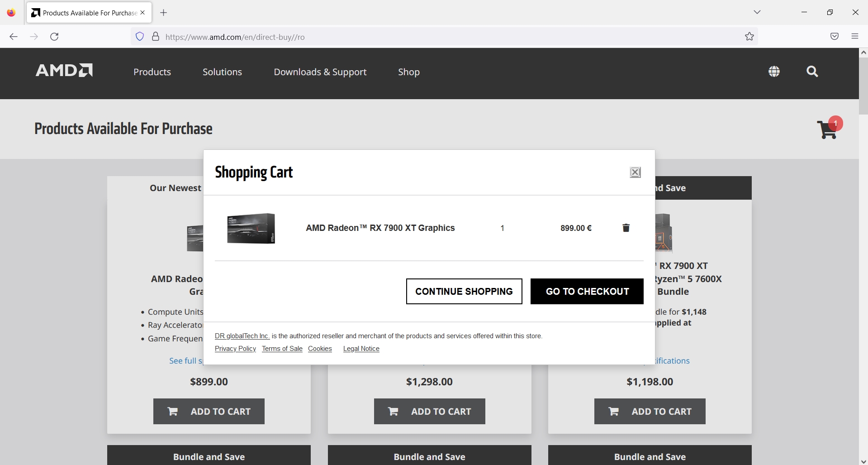Close the Shopping Cart dialog
The height and width of the screenshot is (465, 868).
635,172
